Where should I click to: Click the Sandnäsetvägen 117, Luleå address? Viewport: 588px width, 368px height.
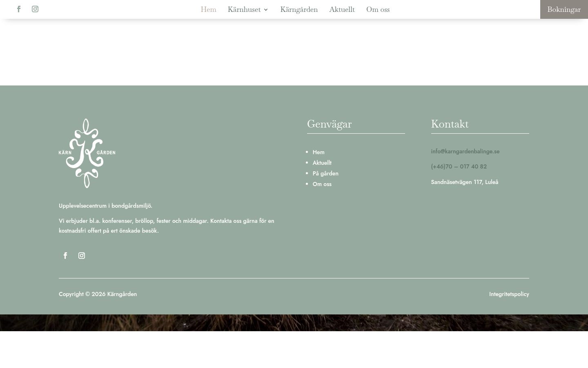coord(465,182)
